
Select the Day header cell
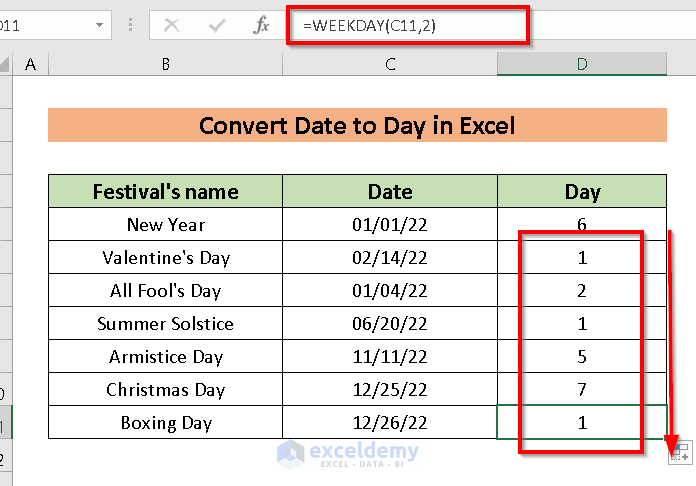(x=582, y=191)
